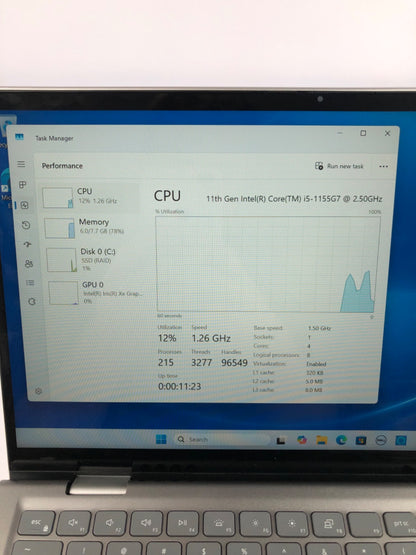Screen dimensions: 416x555
Task: Open the Windows Start menu
Action: pos(161,439)
